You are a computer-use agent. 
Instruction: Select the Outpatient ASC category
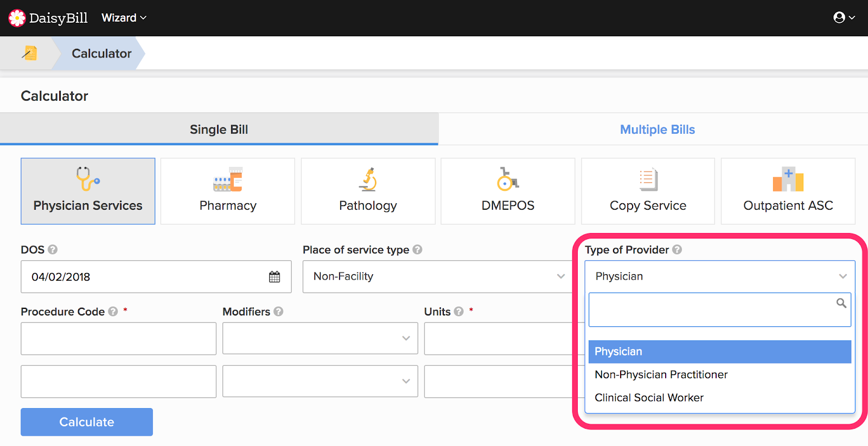coord(788,191)
